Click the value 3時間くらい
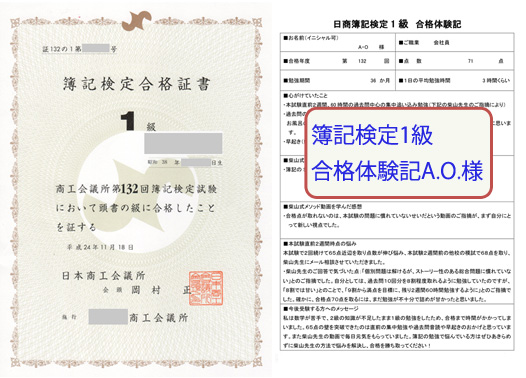Image resolution: width=526 pixels, height=378 pixels. (x=496, y=80)
